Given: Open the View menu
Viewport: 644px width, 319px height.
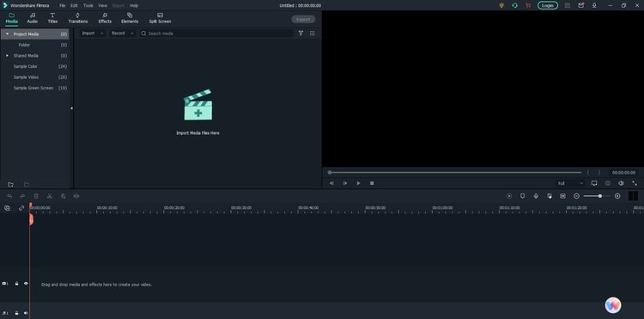Looking at the screenshot, I should click(103, 6).
